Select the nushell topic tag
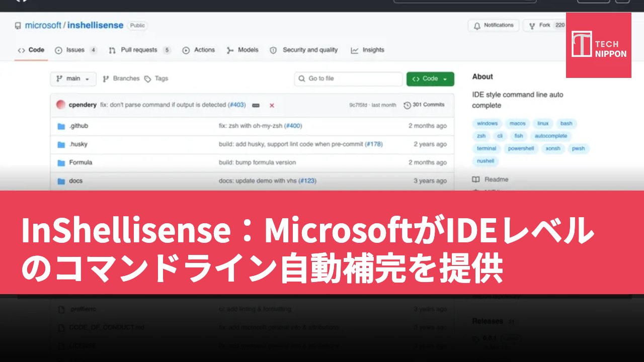644x362 pixels. [486, 161]
